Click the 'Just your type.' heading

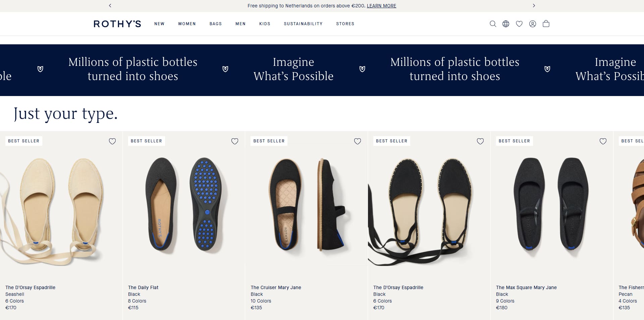point(66,114)
